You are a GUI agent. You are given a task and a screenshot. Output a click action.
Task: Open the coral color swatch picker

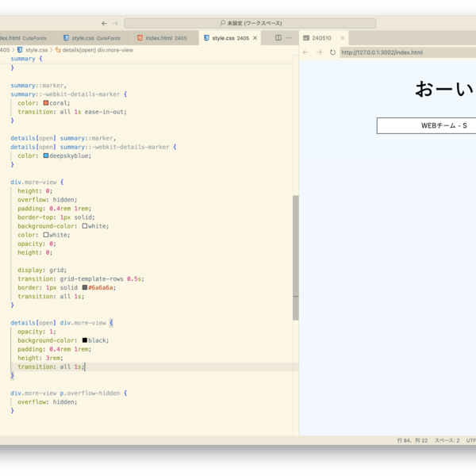(46, 103)
